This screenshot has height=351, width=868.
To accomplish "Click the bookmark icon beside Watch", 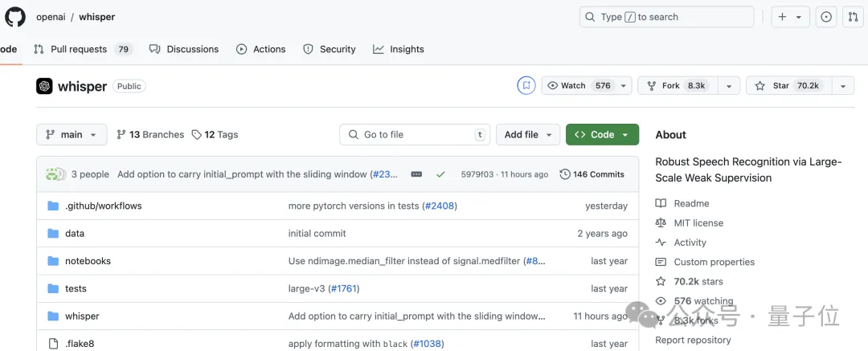I will tap(526, 86).
